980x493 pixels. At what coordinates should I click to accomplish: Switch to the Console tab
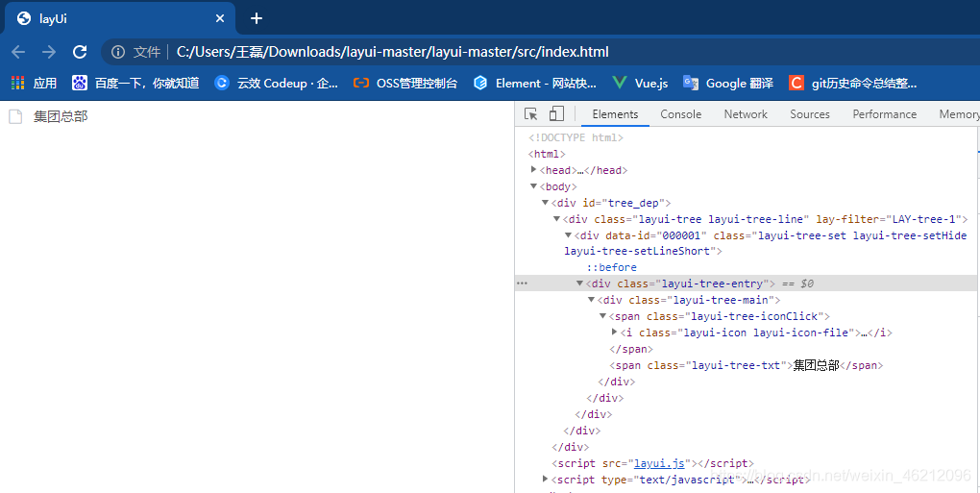pos(680,114)
